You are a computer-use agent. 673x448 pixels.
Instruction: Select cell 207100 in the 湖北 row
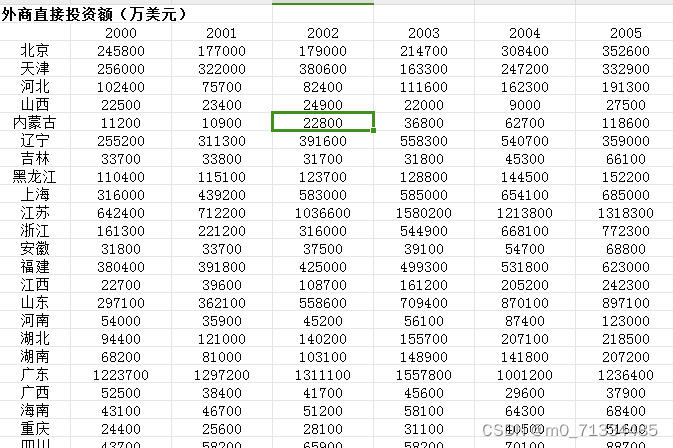tap(524, 339)
